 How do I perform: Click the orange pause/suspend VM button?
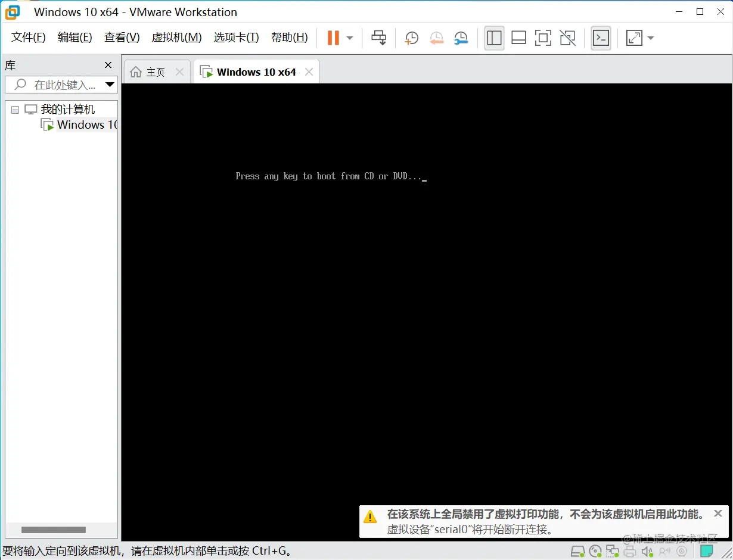point(333,38)
